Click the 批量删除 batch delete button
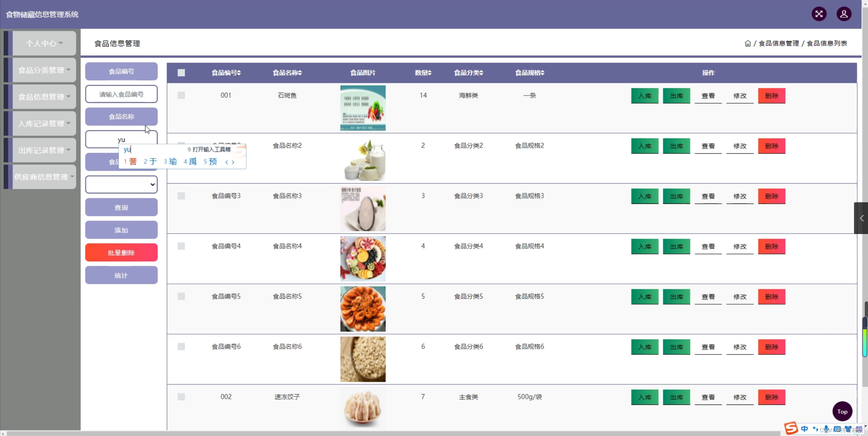The image size is (868, 436). point(121,252)
